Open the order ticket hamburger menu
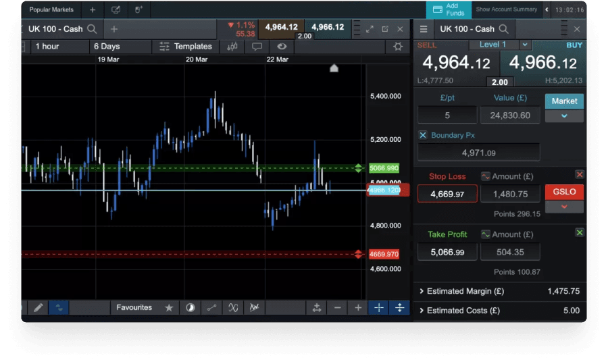Viewport: 608px width, 364px height. point(424,29)
